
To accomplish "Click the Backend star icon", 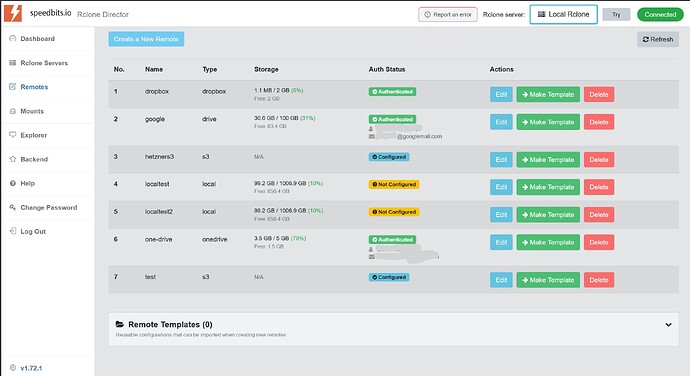I will 12,159.
